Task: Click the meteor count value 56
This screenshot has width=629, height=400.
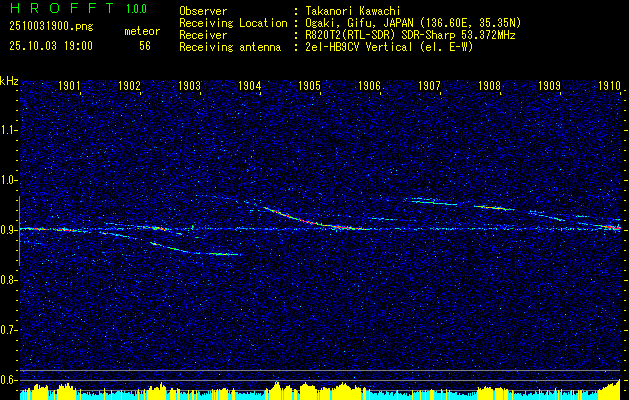Action: coord(145,46)
